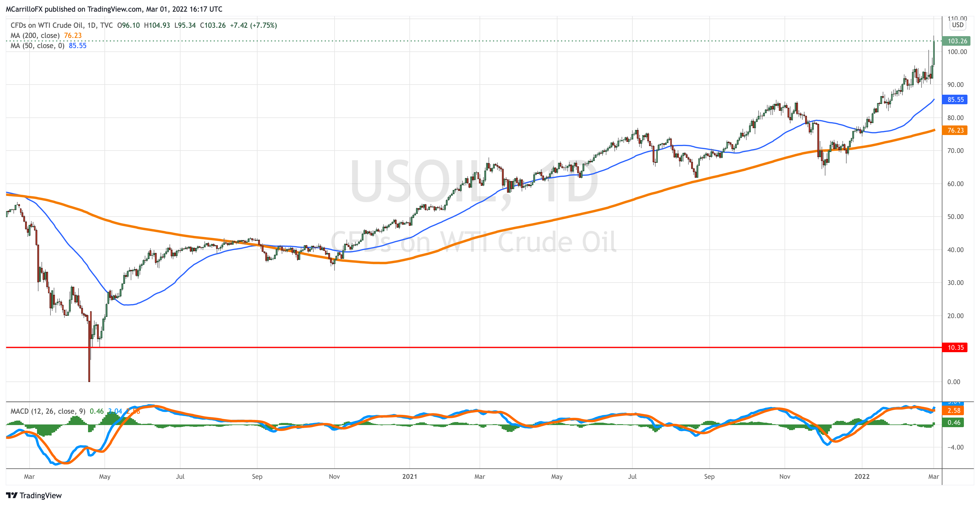
Task: Click the 2022 label on the time axis
Action: pos(862,477)
